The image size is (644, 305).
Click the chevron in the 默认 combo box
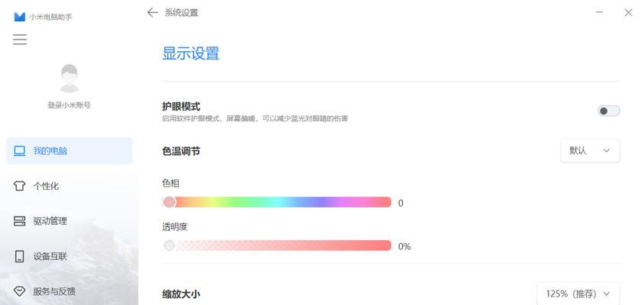[606, 151]
